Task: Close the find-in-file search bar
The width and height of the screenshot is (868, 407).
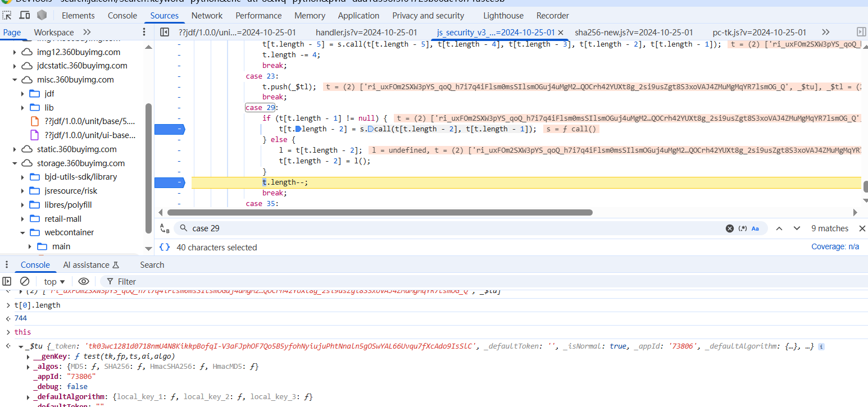Action: coord(862,228)
